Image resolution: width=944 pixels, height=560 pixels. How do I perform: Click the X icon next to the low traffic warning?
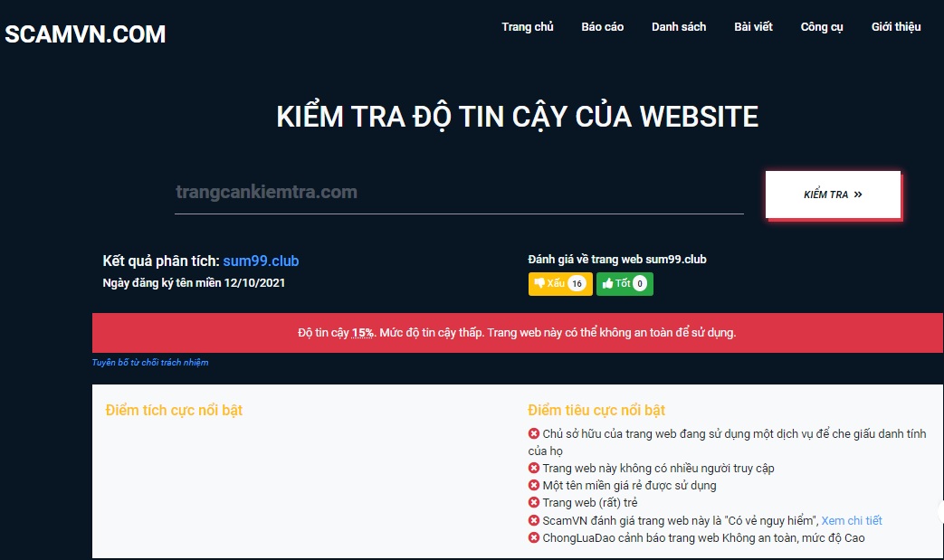[532, 468]
